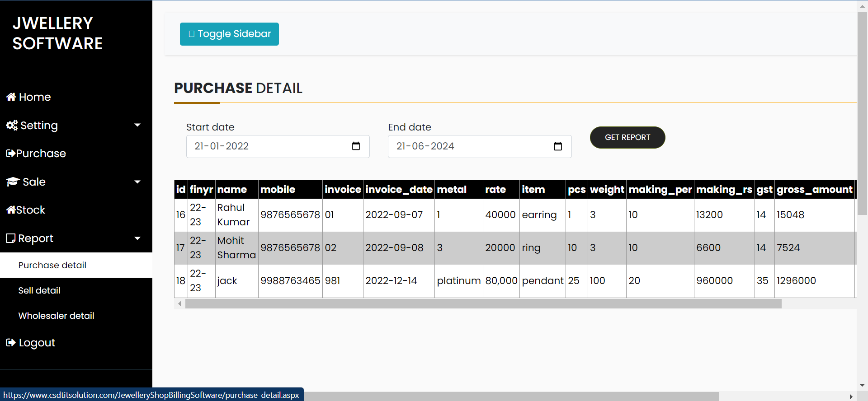This screenshot has width=868, height=401.
Task: Click the Setting gears icon
Action: tap(12, 126)
